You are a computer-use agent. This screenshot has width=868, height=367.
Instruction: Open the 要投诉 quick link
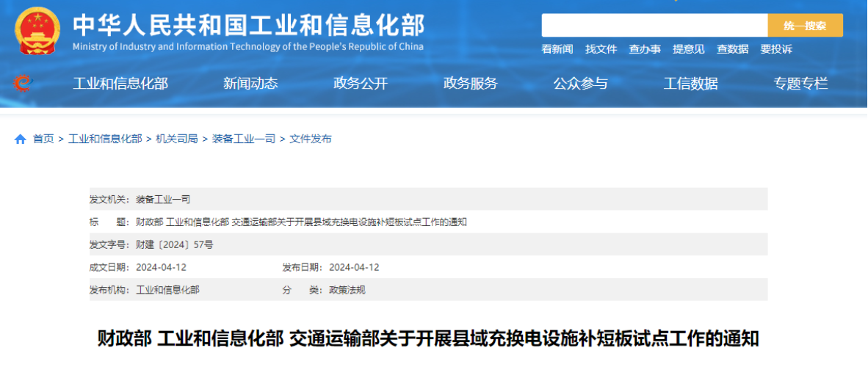(776, 49)
